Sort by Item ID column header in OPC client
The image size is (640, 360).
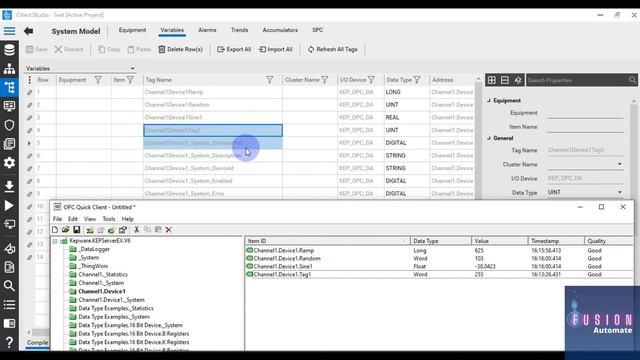[x=327, y=241]
